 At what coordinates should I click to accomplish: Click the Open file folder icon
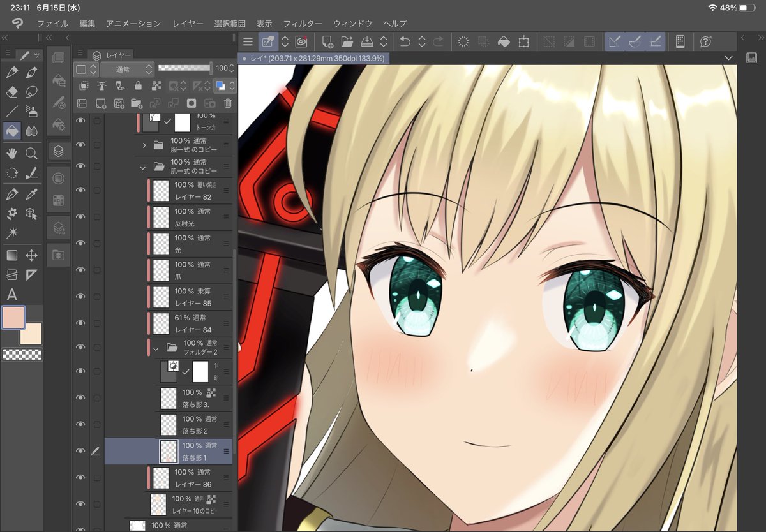[347, 41]
